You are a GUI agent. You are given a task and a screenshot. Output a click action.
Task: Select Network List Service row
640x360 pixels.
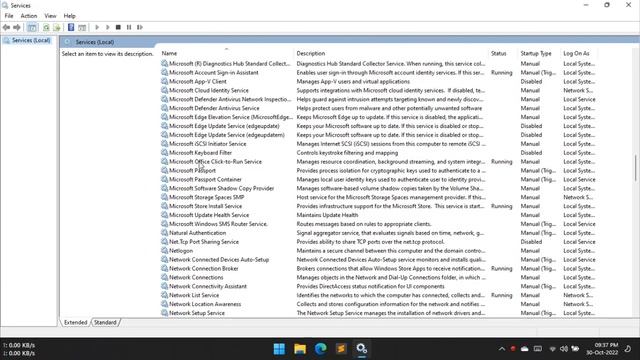tap(378, 295)
